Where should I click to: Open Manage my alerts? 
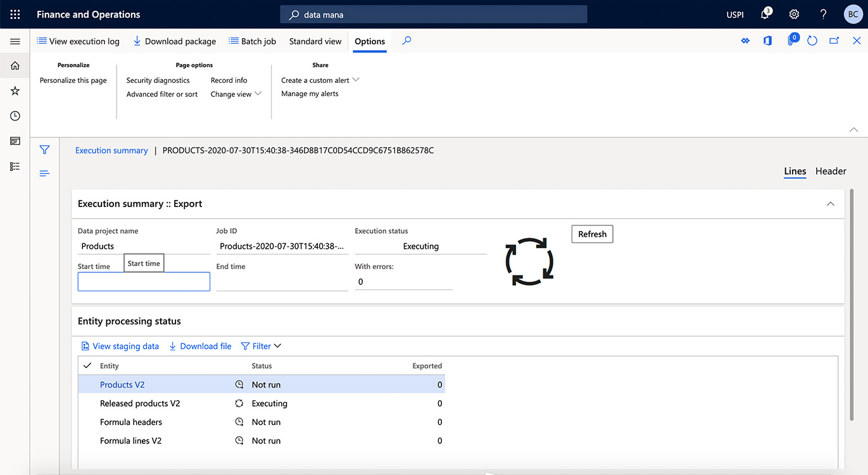pyautogui.click(x=310, y=94)
